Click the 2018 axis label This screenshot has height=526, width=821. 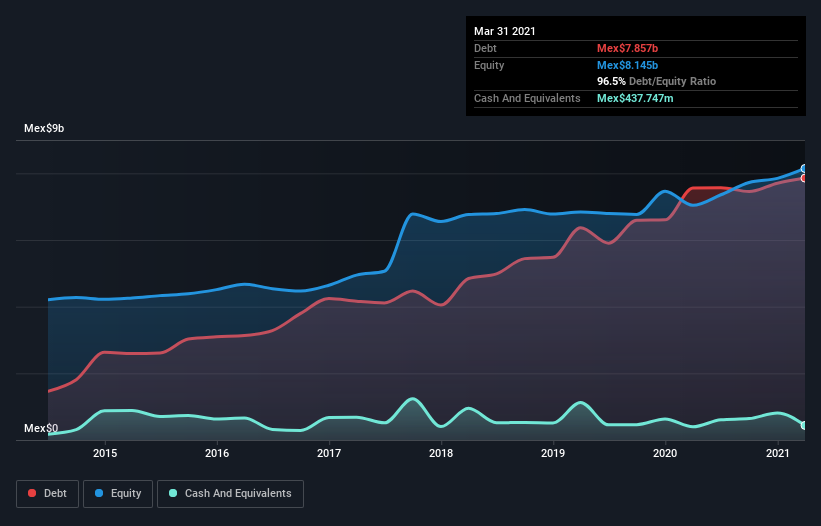[x=441, y=453]
